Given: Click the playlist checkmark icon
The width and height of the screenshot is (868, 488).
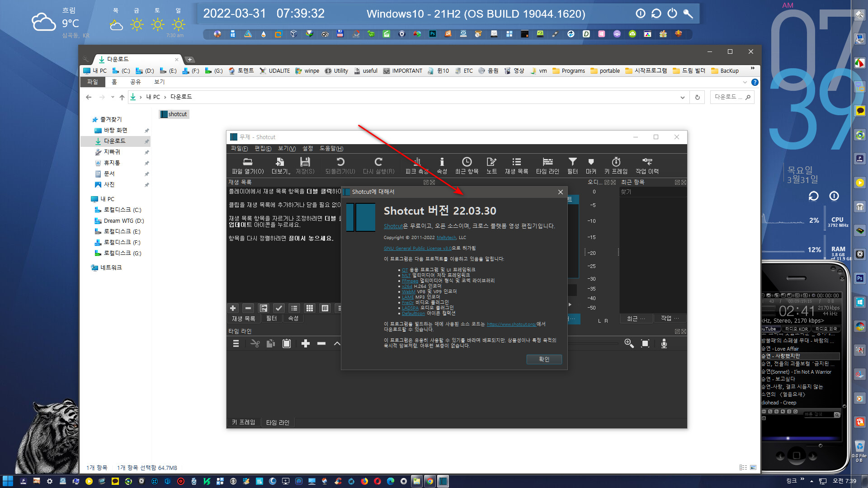Looking at the screenshot, I should tap(279, 308).
